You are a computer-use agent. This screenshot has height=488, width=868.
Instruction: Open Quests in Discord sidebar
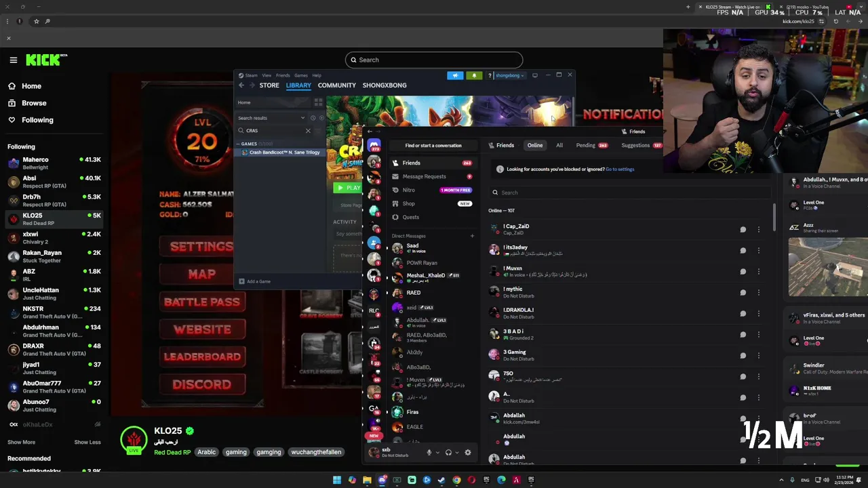point(433,217)
